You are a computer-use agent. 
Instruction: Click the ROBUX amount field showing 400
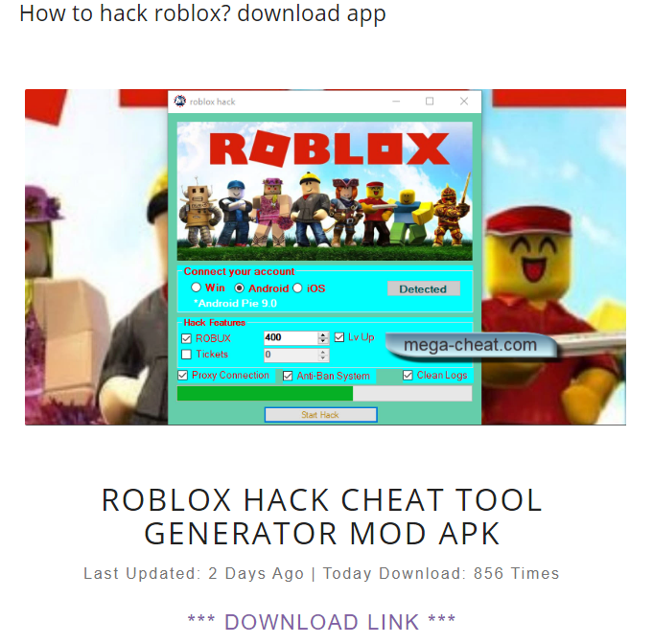tap(292, 337)
